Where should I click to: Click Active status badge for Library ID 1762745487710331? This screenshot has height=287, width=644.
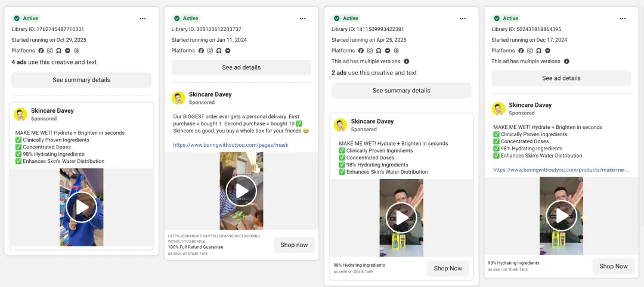26,18
